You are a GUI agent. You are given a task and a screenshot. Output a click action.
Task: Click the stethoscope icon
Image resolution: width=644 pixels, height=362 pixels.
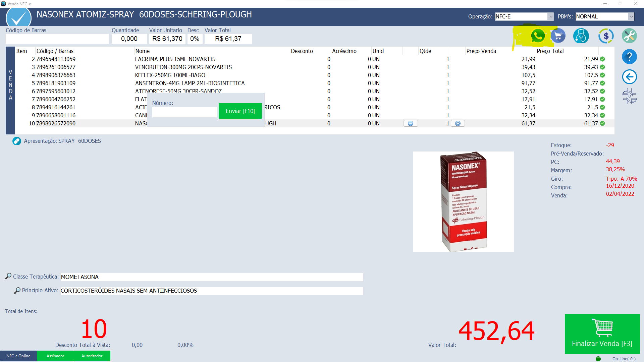581,36
